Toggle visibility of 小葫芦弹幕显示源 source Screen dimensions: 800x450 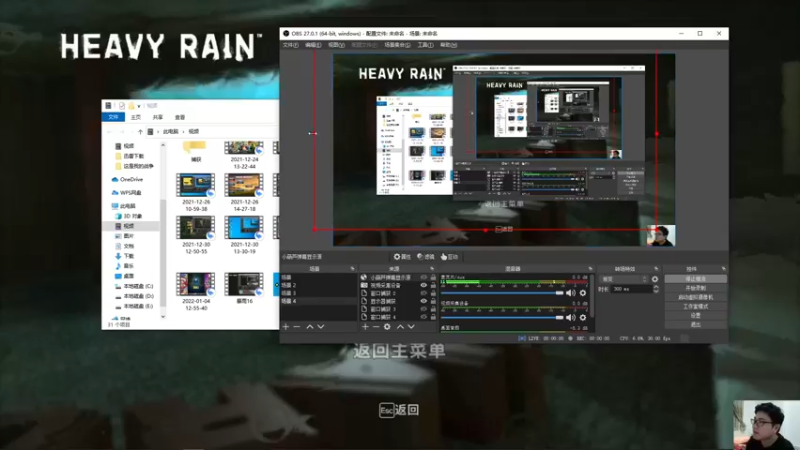pyautogui.click(x=423, y=278)
